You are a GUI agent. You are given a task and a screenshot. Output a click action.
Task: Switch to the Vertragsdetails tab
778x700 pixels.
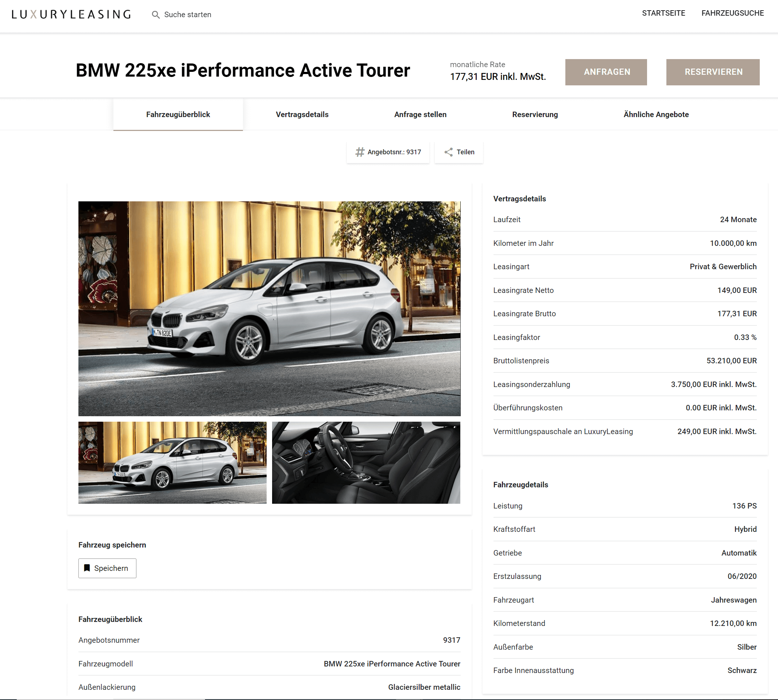302,114
